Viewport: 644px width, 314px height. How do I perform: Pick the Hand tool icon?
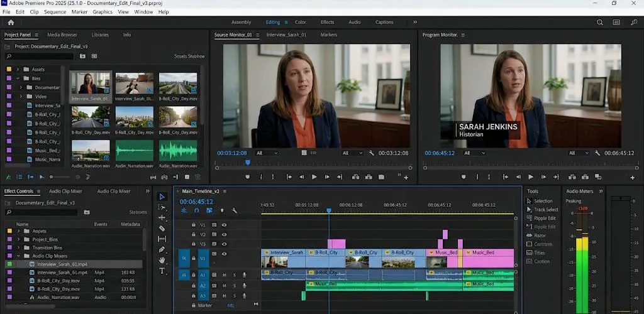click(x=162, y=260)
